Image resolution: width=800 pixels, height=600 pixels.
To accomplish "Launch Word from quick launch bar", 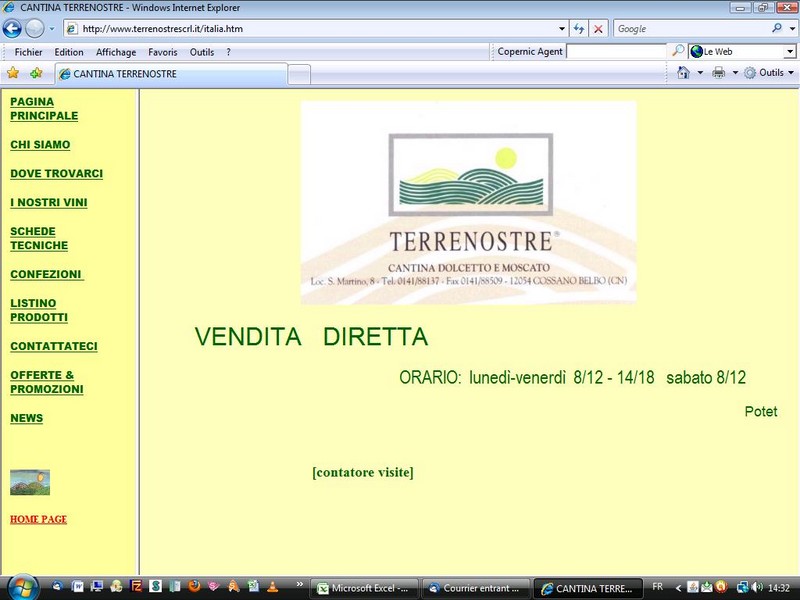I will click(78, 587).
